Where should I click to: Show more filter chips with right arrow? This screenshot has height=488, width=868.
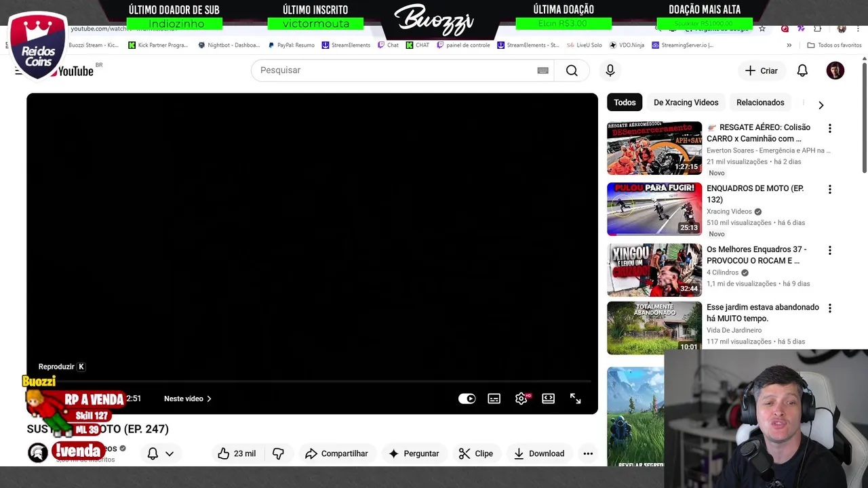click(821, 105)
